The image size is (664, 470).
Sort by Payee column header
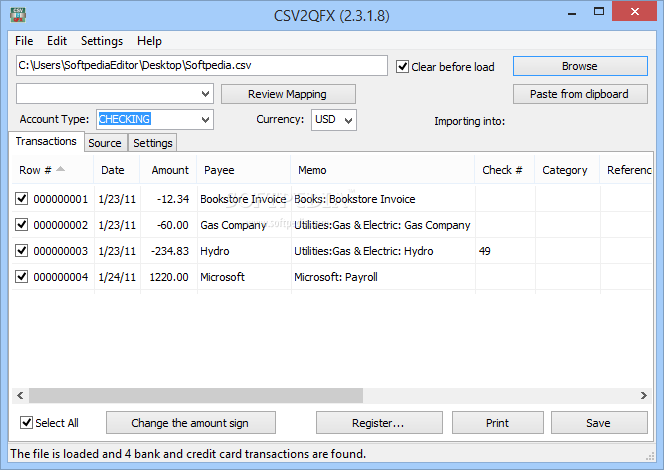(244, 170)
